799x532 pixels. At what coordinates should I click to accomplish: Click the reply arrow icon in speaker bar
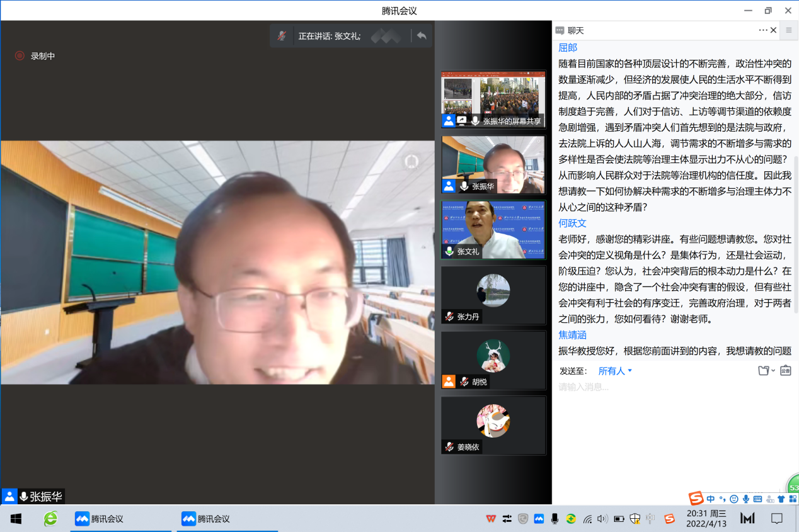pos(422,36)
